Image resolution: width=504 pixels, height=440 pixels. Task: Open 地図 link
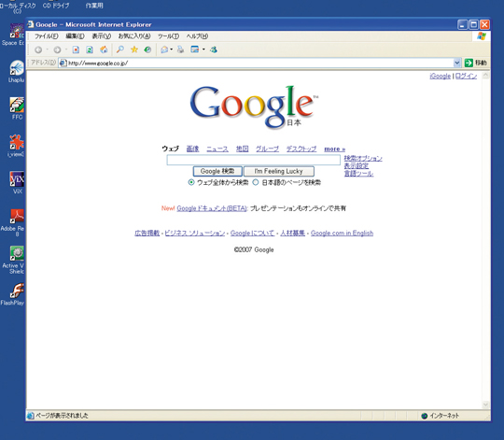[242, 149]
